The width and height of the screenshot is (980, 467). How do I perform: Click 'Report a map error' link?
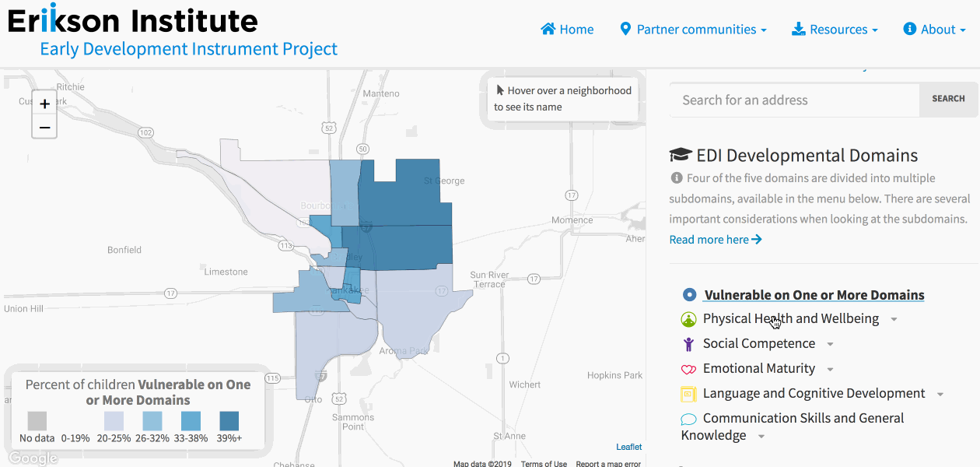(608, 464)
